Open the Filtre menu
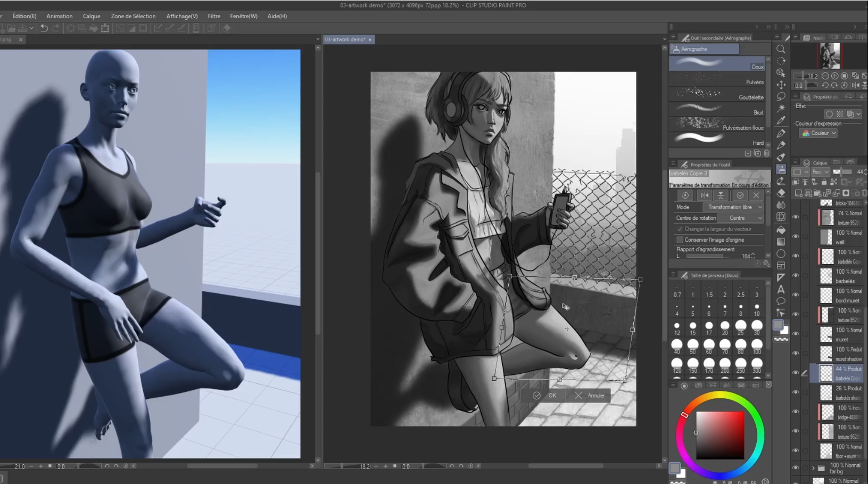Image resolution: width=868 pixels, height=484 pixels. click(214, 17)
